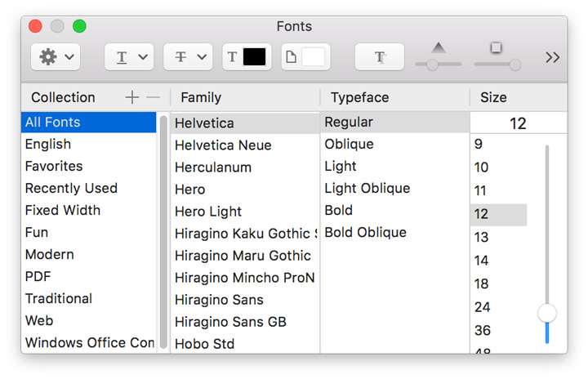Choose the Hobo Std family
The image size is (588, 379).
click(x=244, y=344)
